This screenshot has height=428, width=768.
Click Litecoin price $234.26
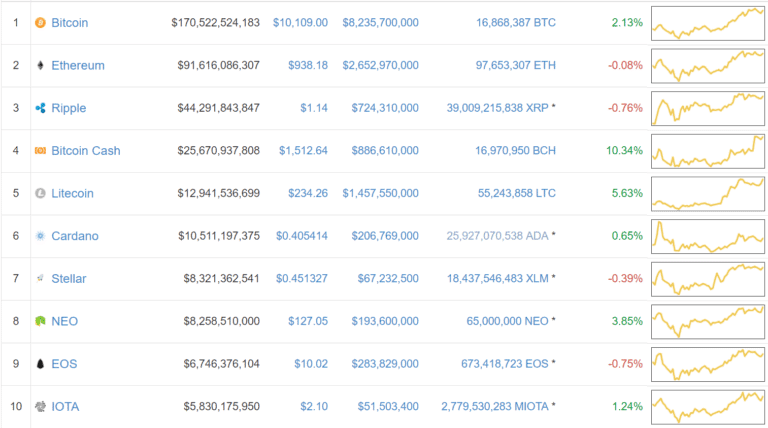(x=308, y=193)
